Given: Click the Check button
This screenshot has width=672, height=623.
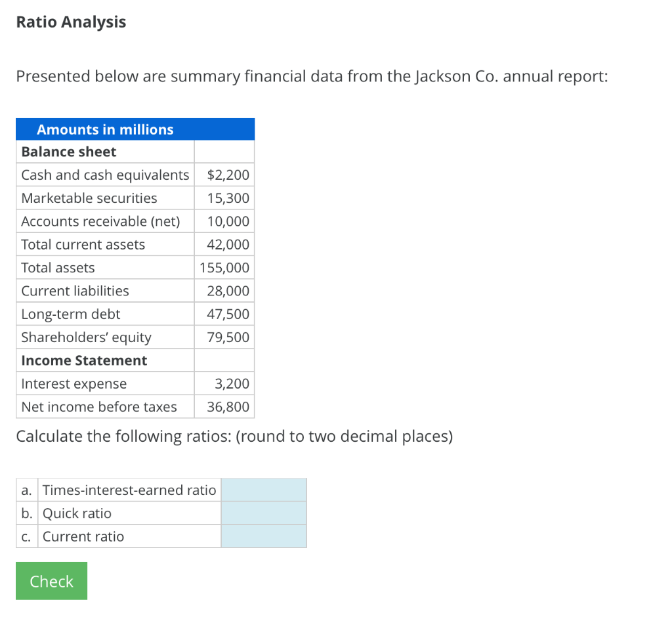Looking at the screenshot, I should pos(51,580).
